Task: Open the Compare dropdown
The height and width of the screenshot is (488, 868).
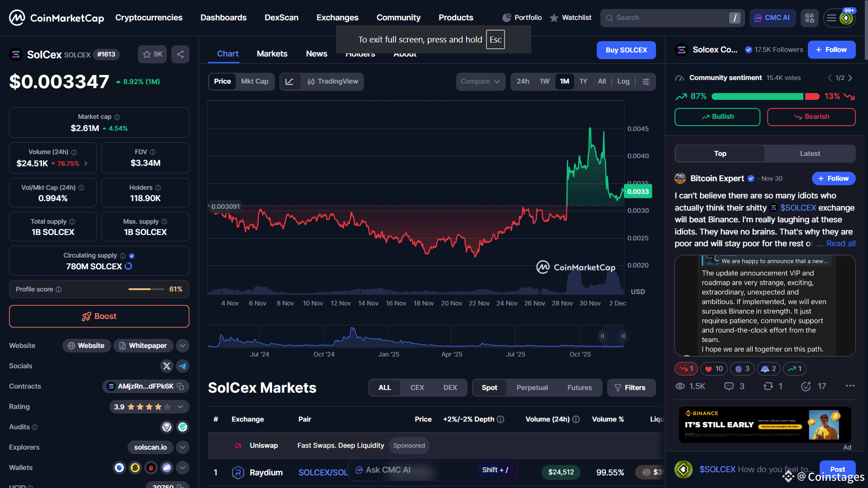Action: 480,82
